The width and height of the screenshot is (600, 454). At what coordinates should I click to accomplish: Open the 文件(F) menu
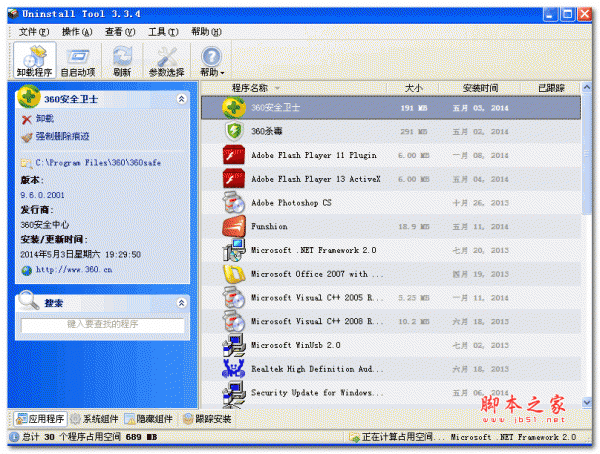34,32
